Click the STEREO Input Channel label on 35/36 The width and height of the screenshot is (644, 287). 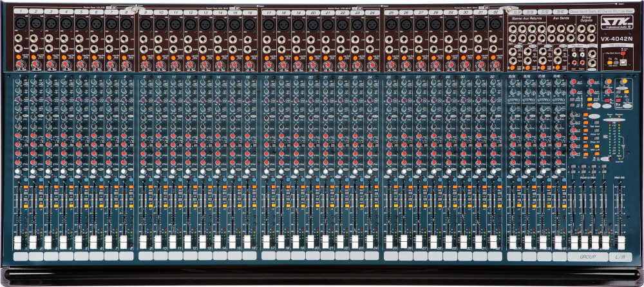(x=529, y=101)
